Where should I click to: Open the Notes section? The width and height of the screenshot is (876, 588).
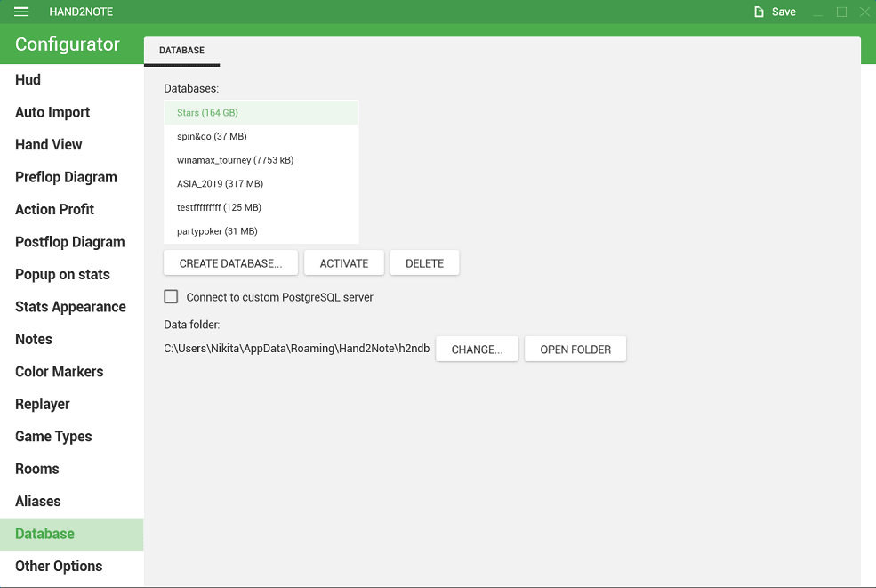tap(71, 339)
